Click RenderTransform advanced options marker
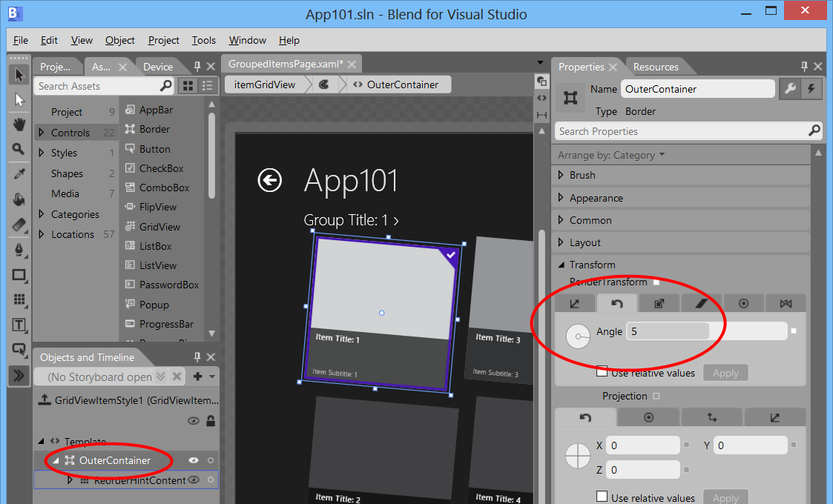 656,282
